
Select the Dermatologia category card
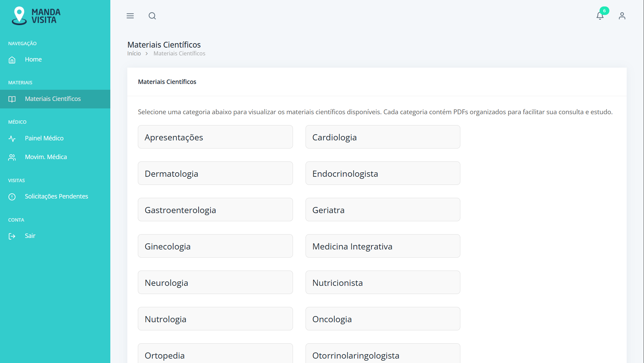point(215,173)
